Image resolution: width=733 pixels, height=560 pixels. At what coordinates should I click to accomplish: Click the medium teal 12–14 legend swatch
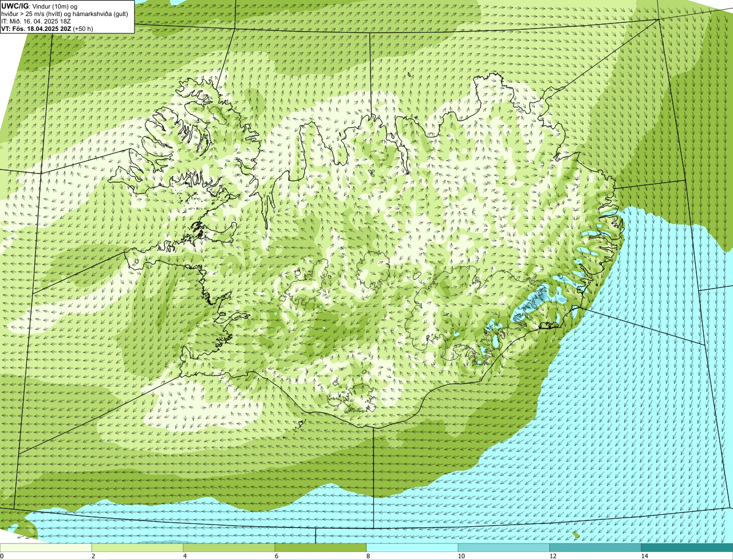596,547
